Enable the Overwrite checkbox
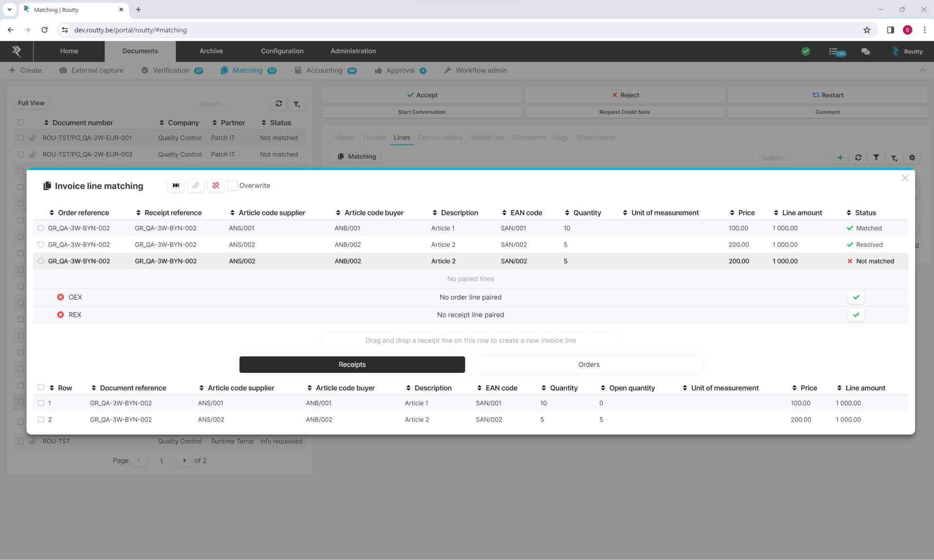 (x=233, y=185)
